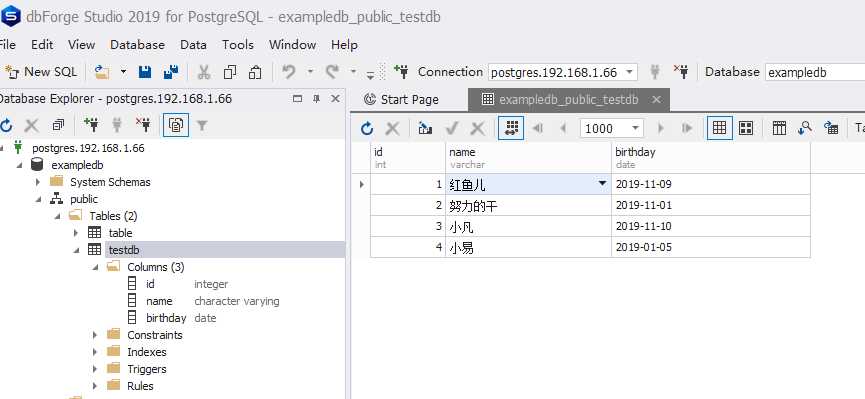Expand the Rules folder

[x=95, y=386]
